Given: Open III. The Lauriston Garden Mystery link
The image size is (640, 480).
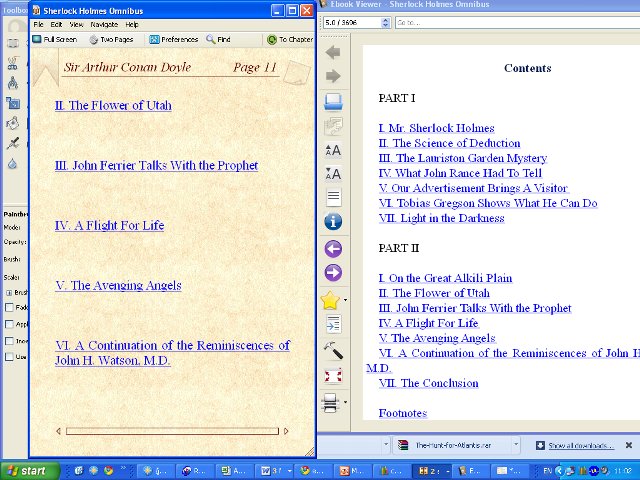Looking at the screenshot, I should point(462,158).
